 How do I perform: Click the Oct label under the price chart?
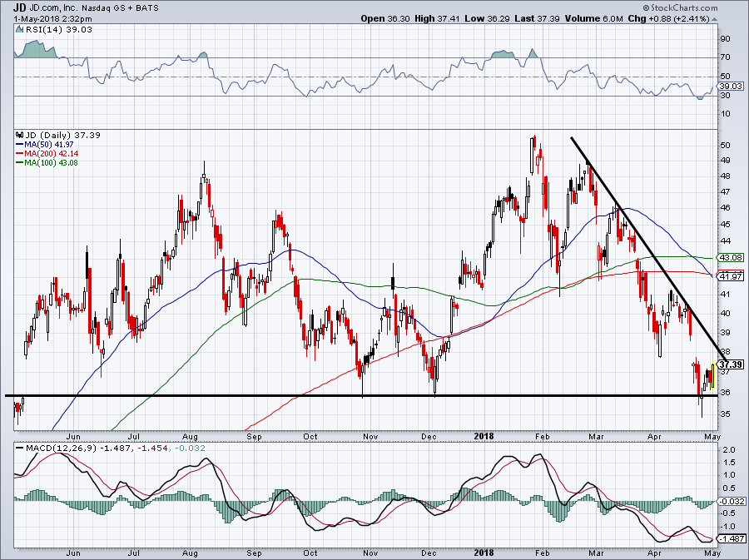pos(310,436)
